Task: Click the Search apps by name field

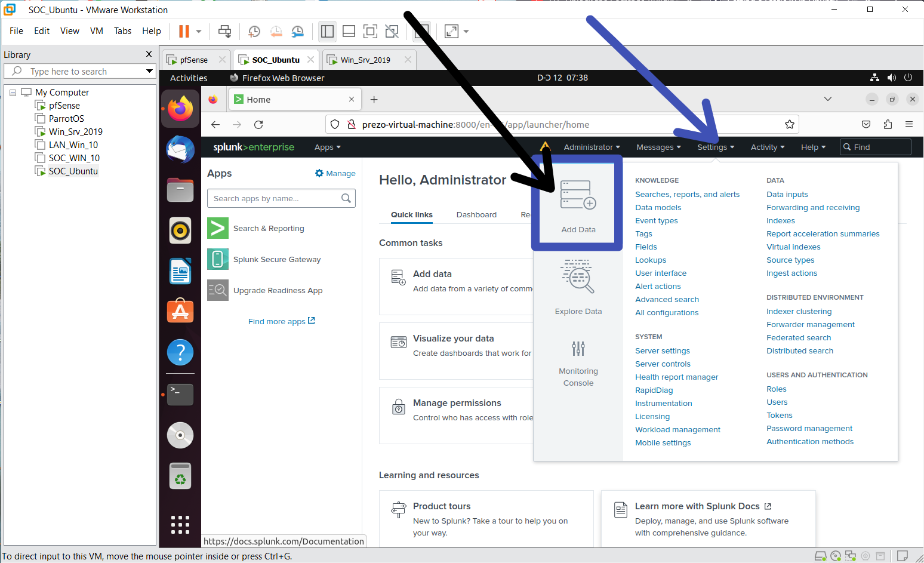Action: pos(281,198)
